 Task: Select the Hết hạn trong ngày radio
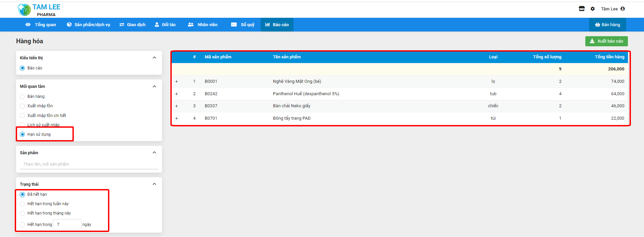coord(22,225)
